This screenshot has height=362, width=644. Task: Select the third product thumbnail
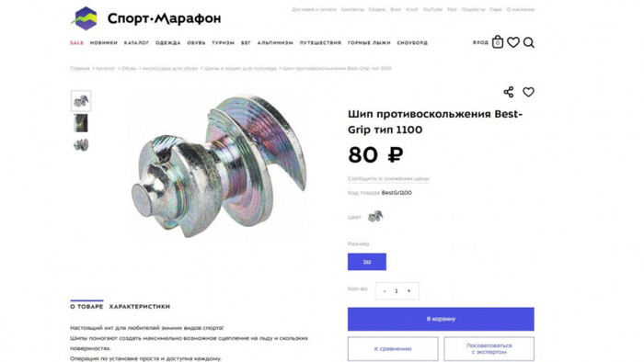click(81, 145)
